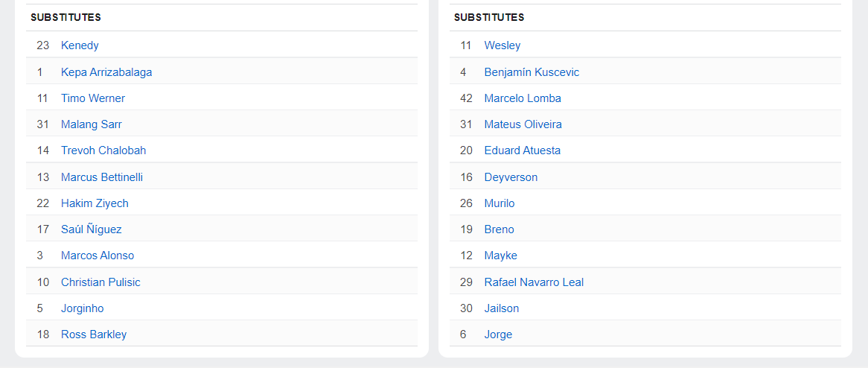
Task: Select Marcelo Lomba from substitutes
Action: tap(523, 98)
